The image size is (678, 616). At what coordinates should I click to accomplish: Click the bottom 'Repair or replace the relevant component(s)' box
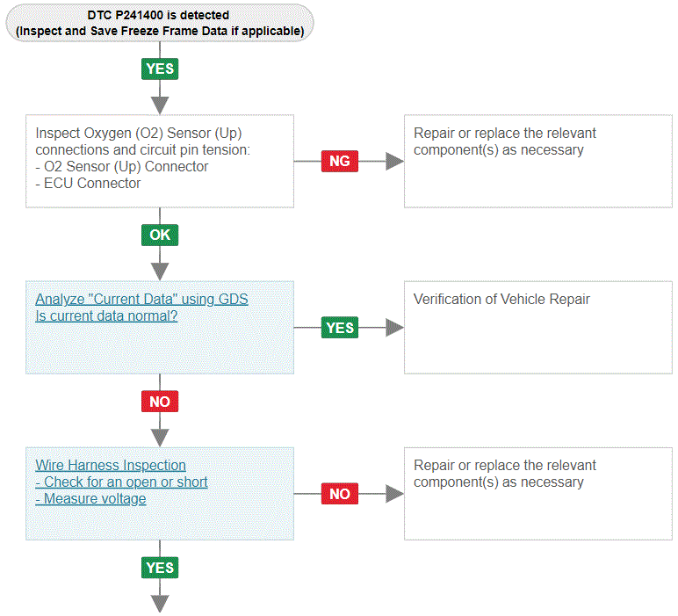click(538, 494)
